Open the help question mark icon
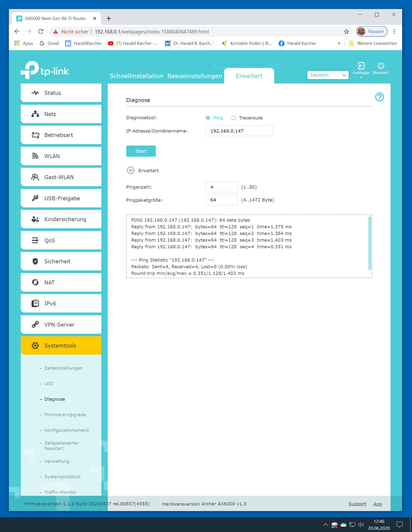This screenshot has height=532, width=412. (379, 97)
